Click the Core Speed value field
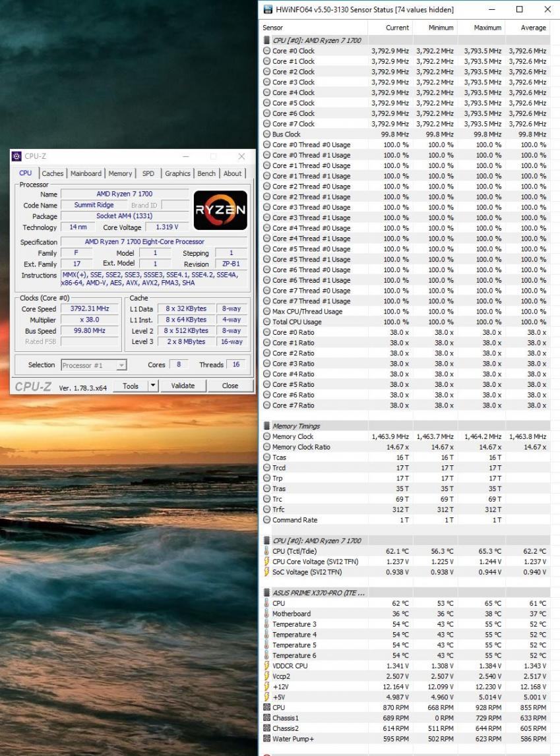This screenshot has width=560, height=756. click(90, 308)
